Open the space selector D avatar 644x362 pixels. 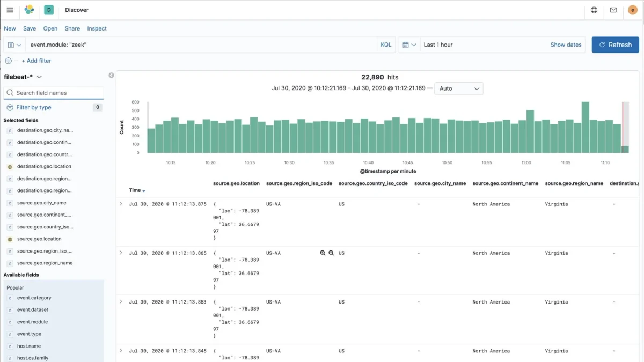pos(49,10)
